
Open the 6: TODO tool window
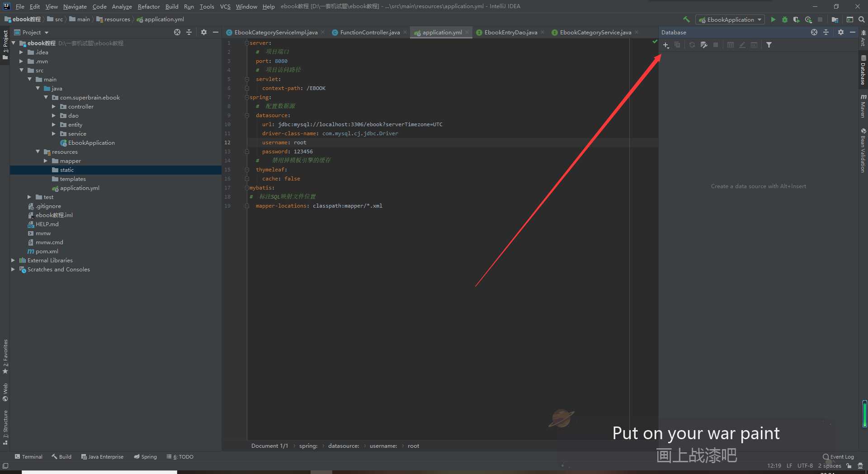[180, 456]
